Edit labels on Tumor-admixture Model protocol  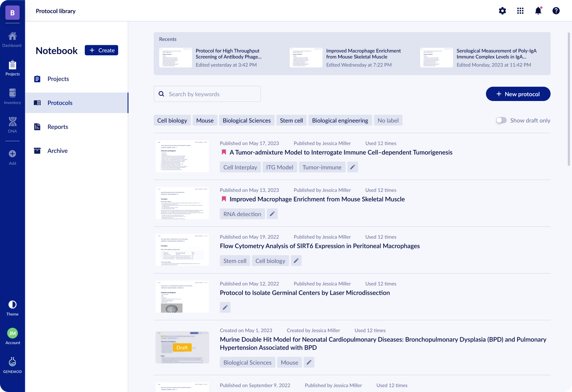(352, 167)
